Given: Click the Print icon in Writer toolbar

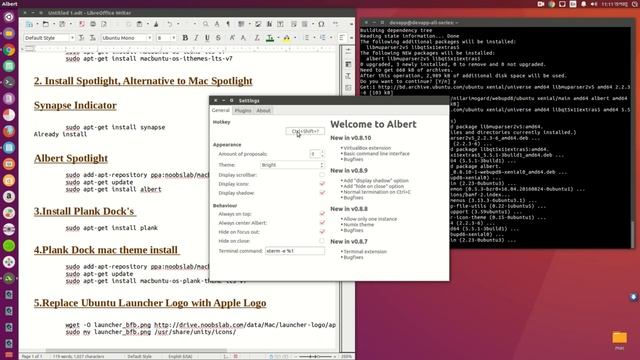Looking at the screenshot, I should point(93,24).
